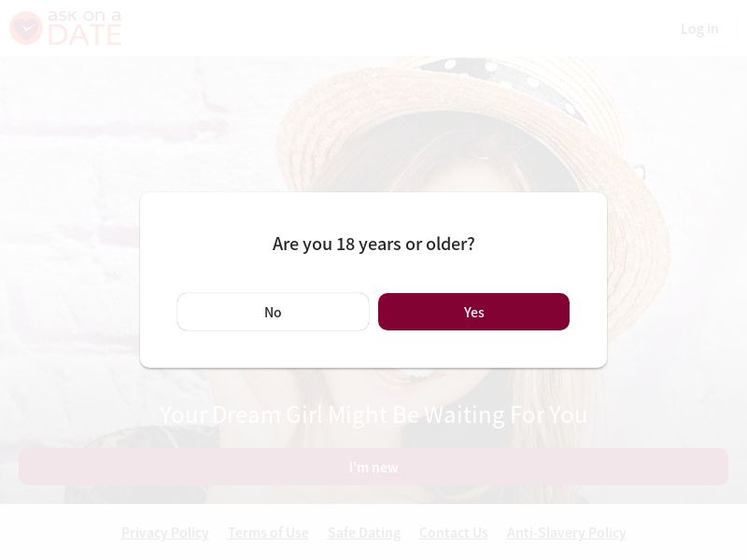
Task: Click the heart logo icon
Action: pos(26,28)
